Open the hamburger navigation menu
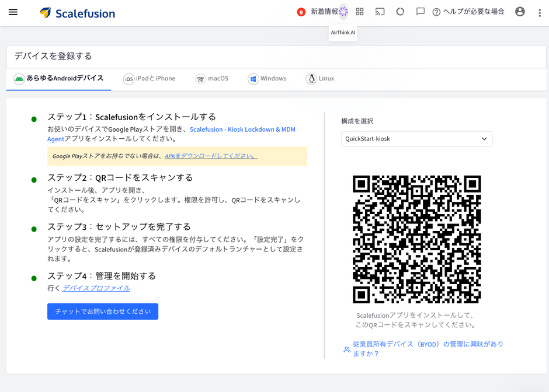This screenshot has width=549, height=392. (x=13, y=12)
